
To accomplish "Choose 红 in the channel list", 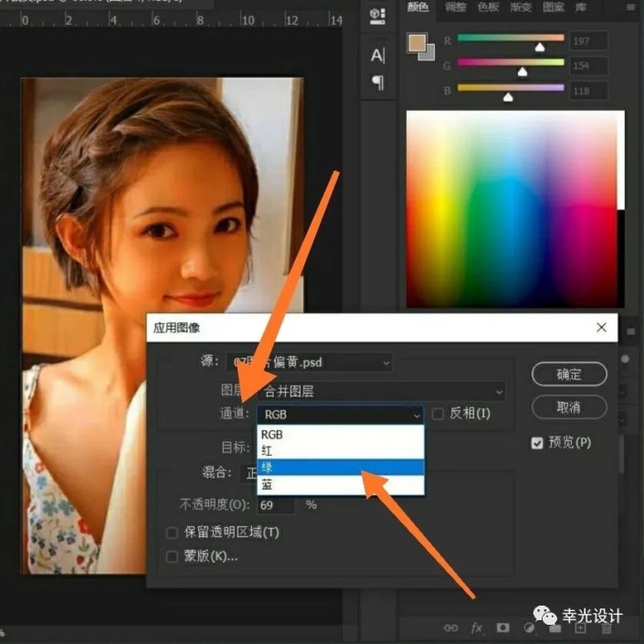I will pos(341,450).
